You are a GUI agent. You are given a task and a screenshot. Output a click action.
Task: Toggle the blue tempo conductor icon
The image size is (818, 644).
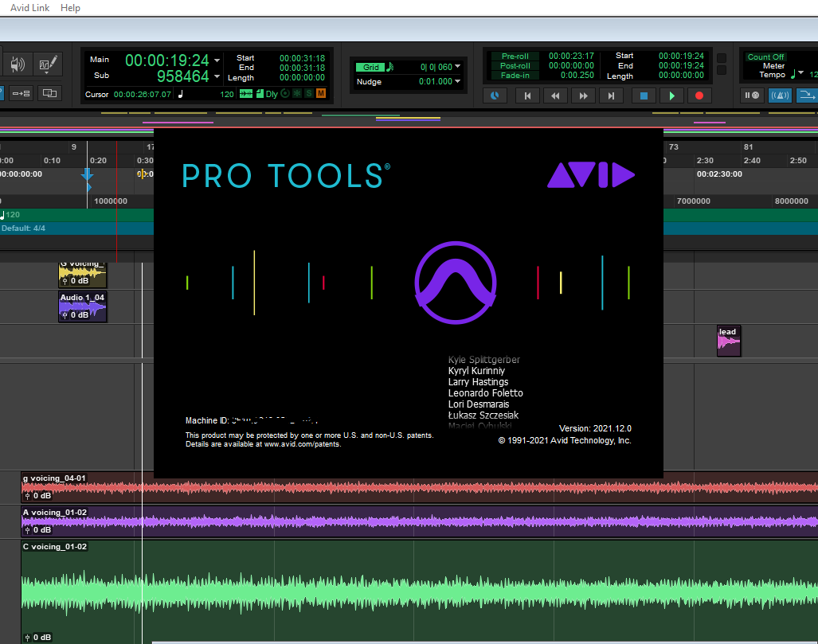click(x=807, y=96)
